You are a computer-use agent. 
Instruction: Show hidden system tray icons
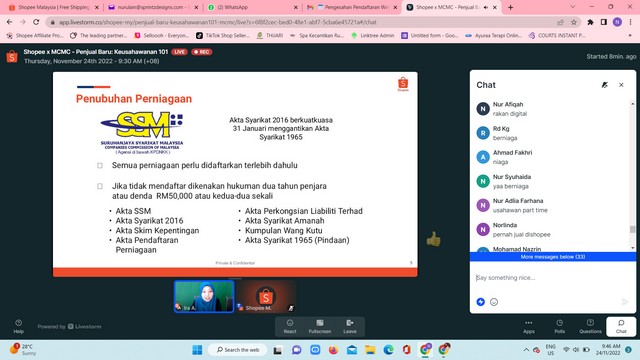[x=526, y=350]
